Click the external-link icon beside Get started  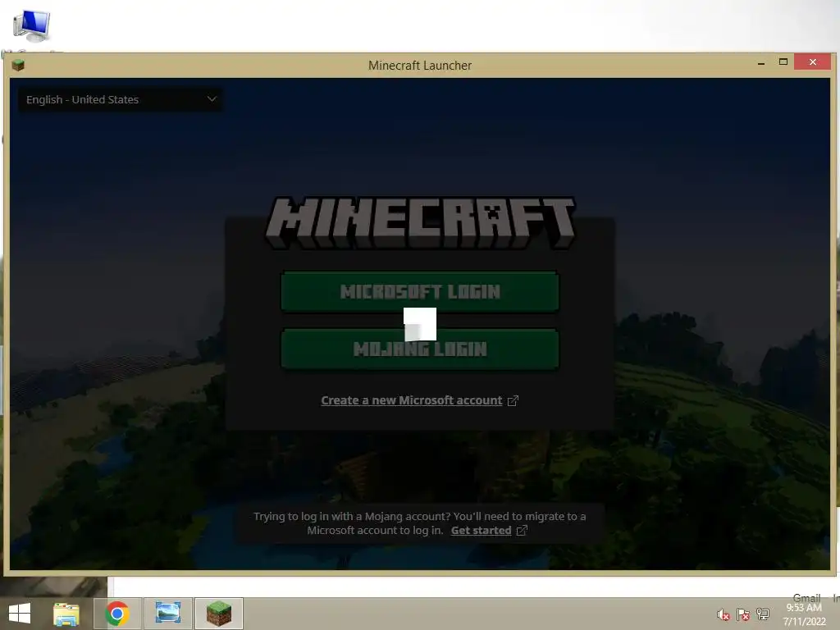pos(522,531)
